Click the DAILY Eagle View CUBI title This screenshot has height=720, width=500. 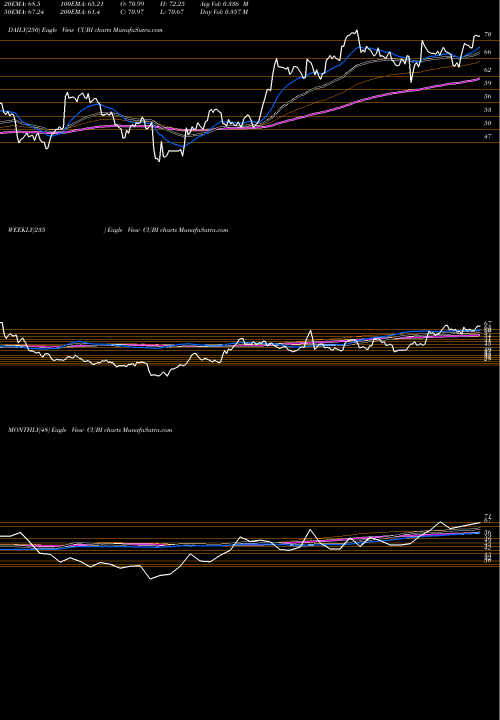[x=85, y=30]
